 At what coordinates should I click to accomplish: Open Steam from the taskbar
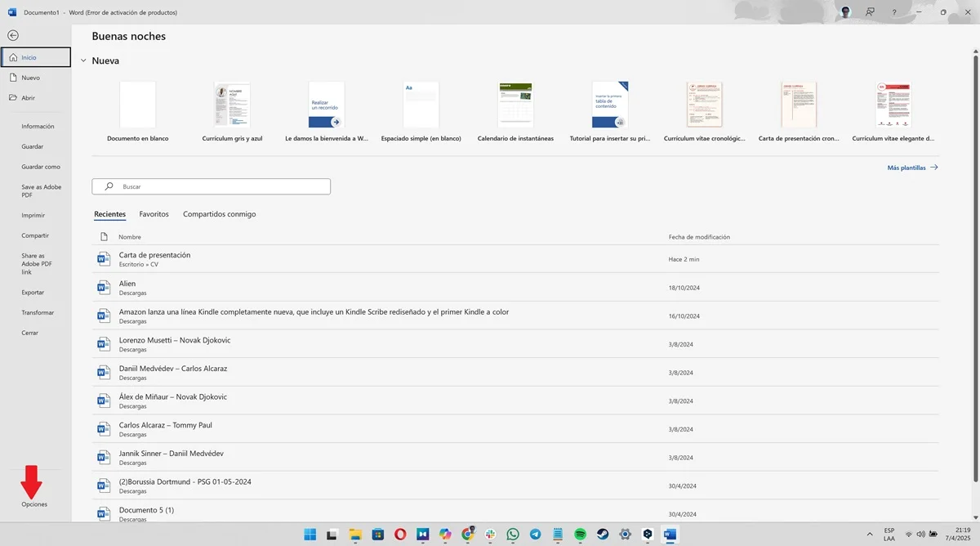603,535
